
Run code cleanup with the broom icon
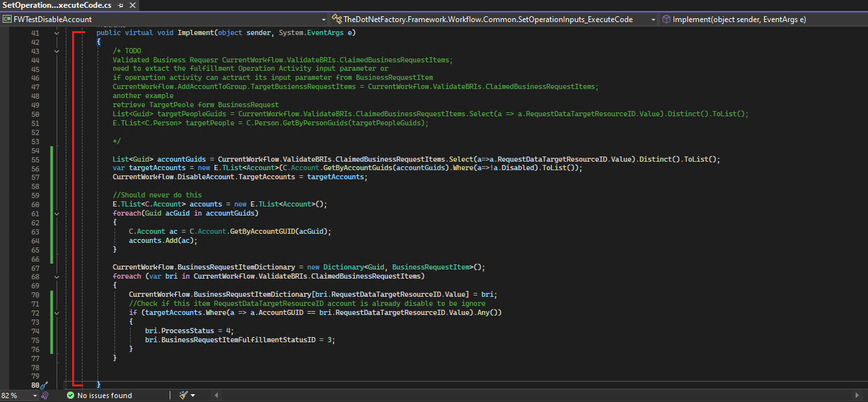183,396
